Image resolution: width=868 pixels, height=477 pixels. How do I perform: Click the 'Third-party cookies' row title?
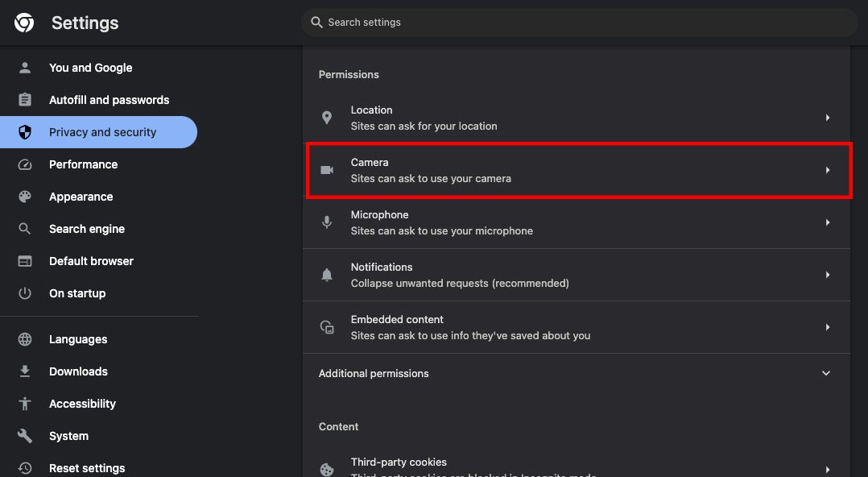click(x=399, y=462)
